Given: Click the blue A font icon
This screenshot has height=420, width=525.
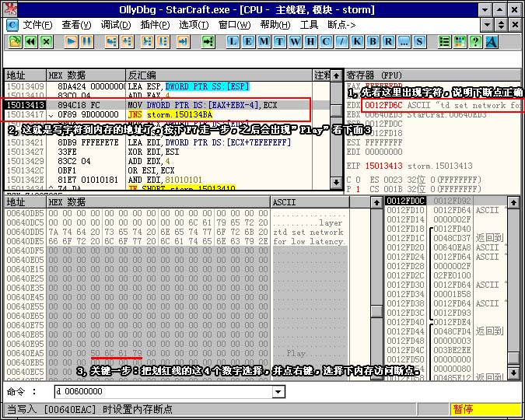Looking at the screenshot, I should click(x=492, y=42).
